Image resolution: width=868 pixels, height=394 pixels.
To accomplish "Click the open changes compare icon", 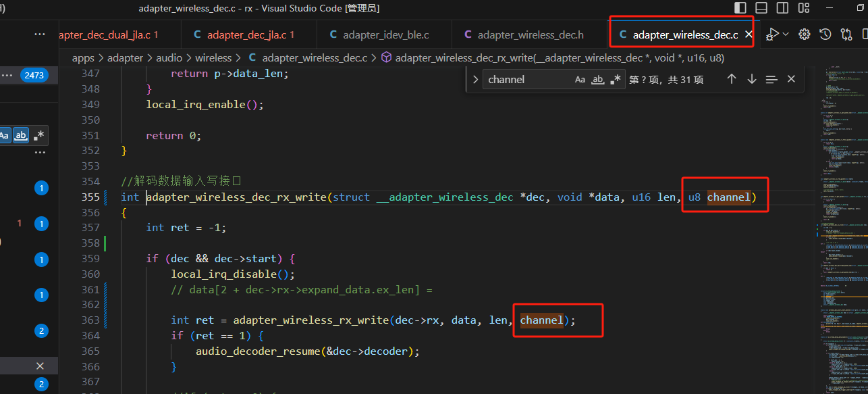I will (x=846, y=34).
